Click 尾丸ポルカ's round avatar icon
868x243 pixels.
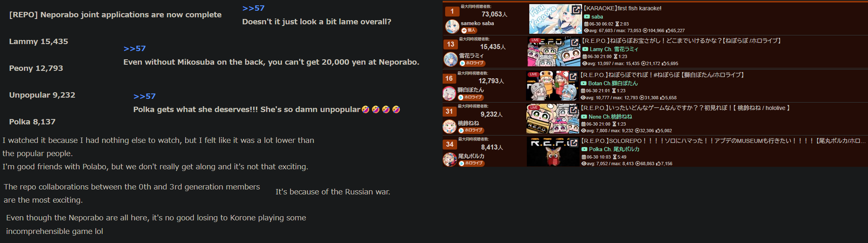point(450,159)
